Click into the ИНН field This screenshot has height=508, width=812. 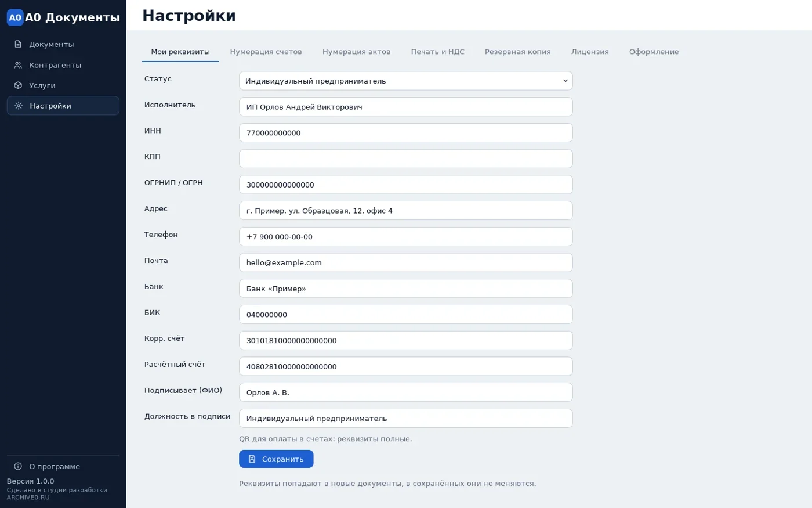click(406, 132)
